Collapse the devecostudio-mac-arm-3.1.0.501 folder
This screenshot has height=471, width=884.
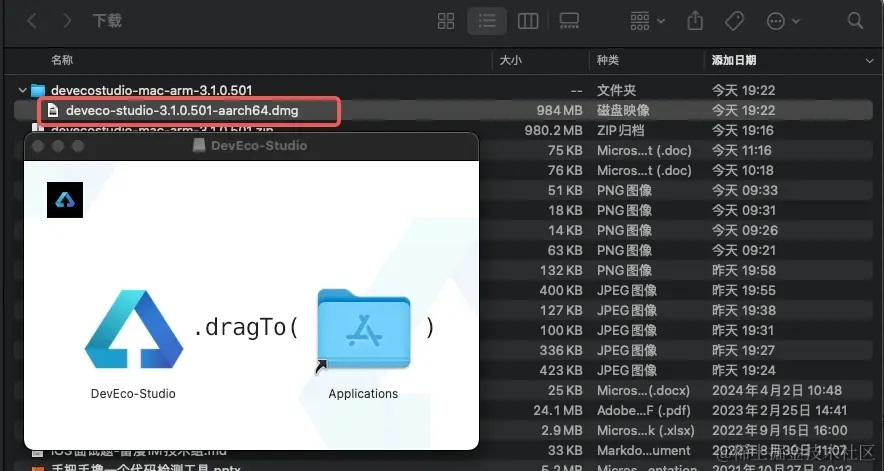[x=22, y=90]
